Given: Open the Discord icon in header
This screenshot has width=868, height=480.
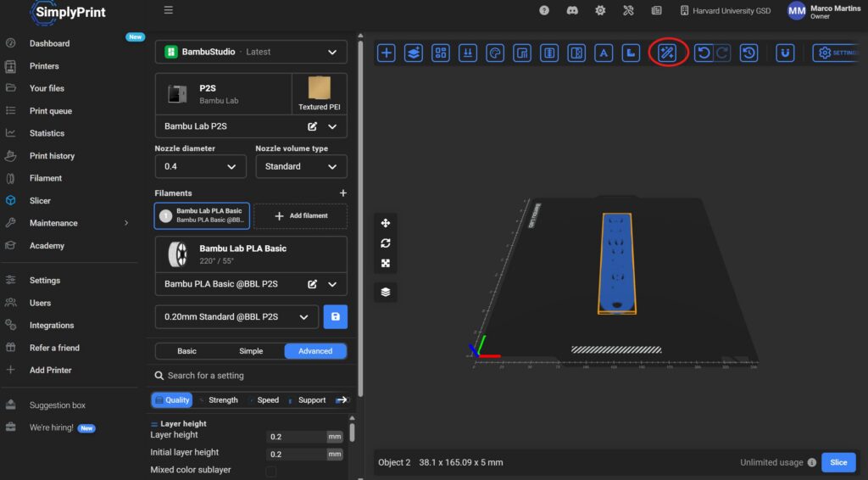Looking at the screenshot, I should tap(572, 10).
